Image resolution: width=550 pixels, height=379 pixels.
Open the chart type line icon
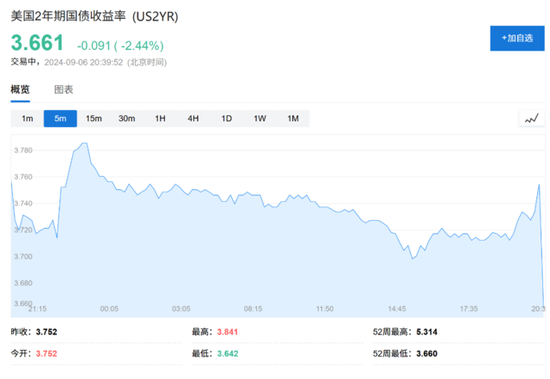(x=532, y=119)
